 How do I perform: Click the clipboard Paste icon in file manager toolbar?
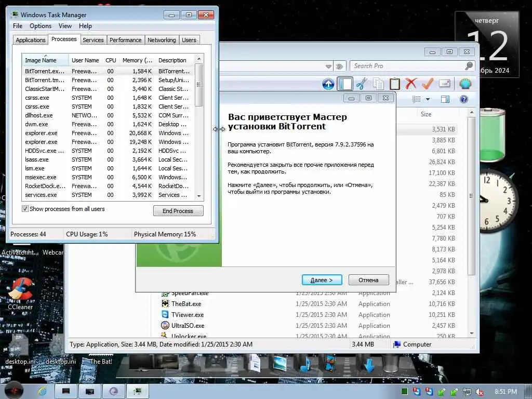[395, 84]
